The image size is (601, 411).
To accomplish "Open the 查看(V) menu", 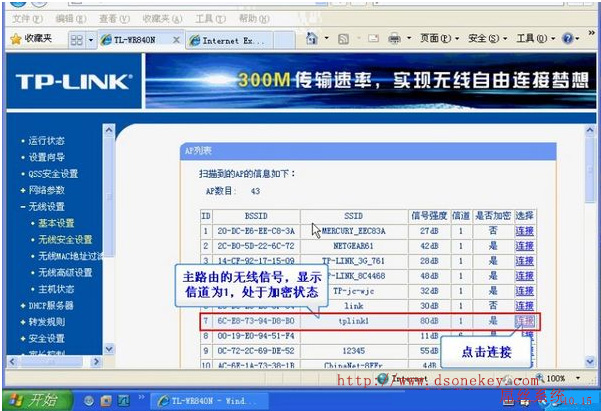I will coord(114,18).
